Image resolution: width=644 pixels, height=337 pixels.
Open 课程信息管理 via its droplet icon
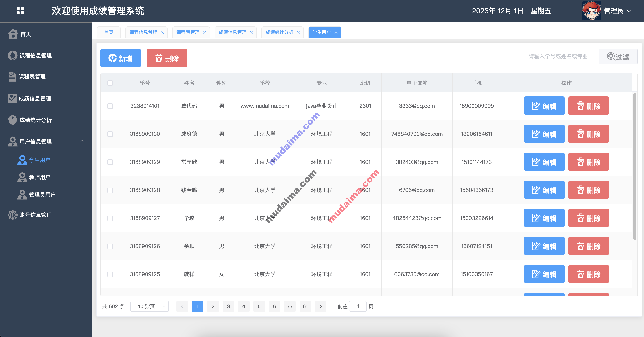[12, 56]
